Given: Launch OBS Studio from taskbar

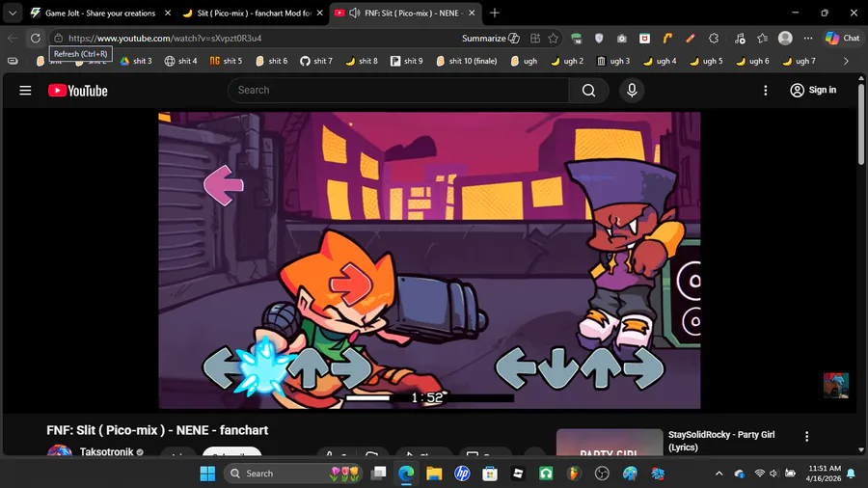Looking at the screenshot, I should point(602,474).
